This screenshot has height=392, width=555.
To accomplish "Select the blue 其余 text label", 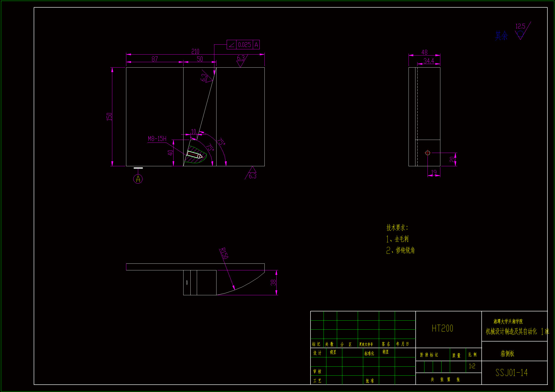I will (x=501, y=36).
